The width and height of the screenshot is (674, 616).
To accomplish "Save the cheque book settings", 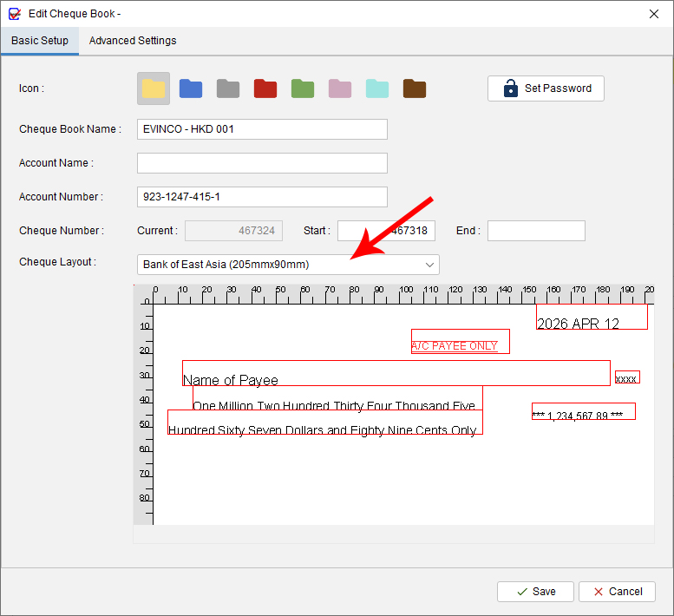I will click(x=535, y=592).
